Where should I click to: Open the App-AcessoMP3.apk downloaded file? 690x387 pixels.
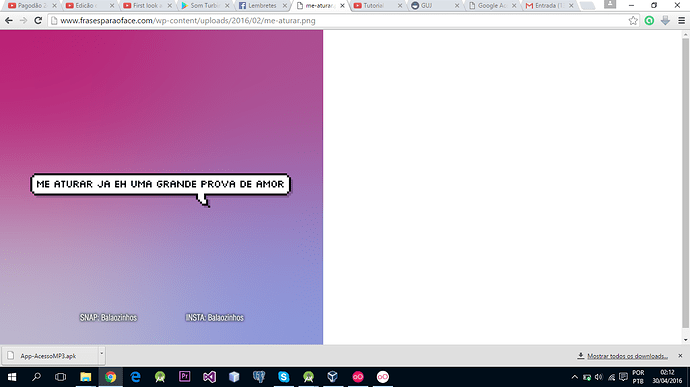tap(49, 356)
